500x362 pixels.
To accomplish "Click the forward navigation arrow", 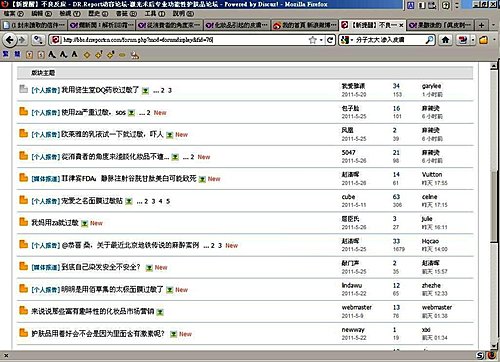I will (x=22, y=40).
